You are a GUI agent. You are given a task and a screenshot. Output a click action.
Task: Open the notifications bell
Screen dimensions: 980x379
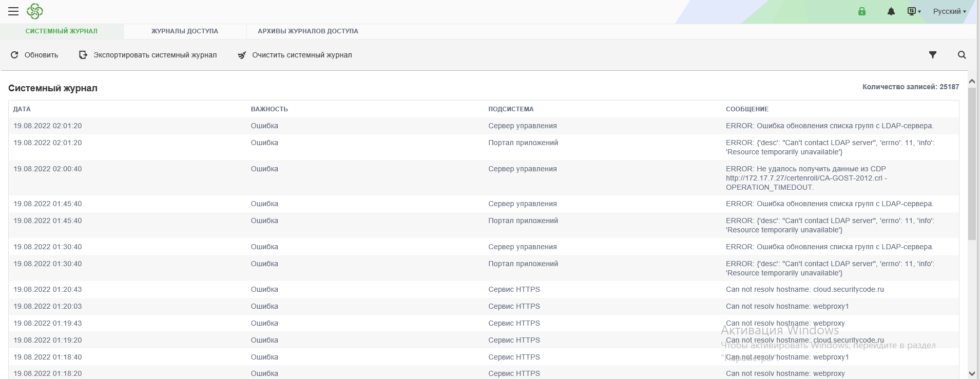tap(891, 11)
